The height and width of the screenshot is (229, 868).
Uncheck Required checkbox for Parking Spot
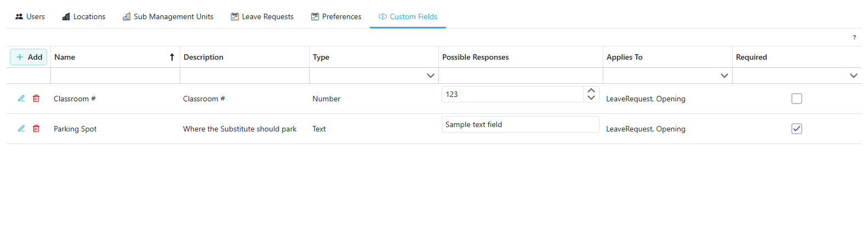796,129
